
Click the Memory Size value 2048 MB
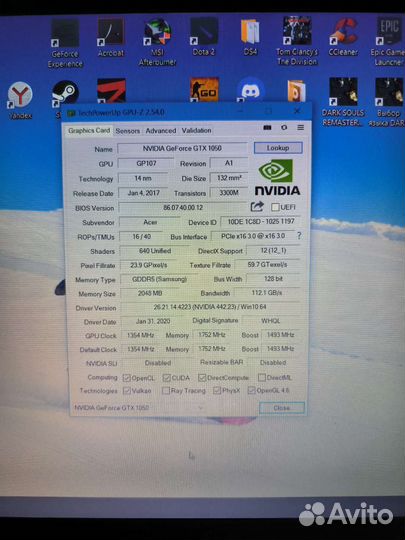click(x=150, y=293)
